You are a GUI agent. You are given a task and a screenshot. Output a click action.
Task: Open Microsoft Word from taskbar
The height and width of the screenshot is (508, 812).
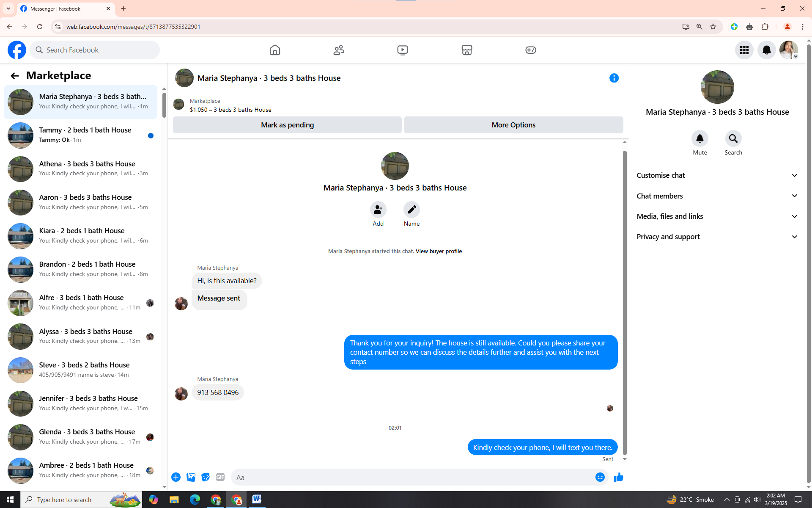[257, 500]
